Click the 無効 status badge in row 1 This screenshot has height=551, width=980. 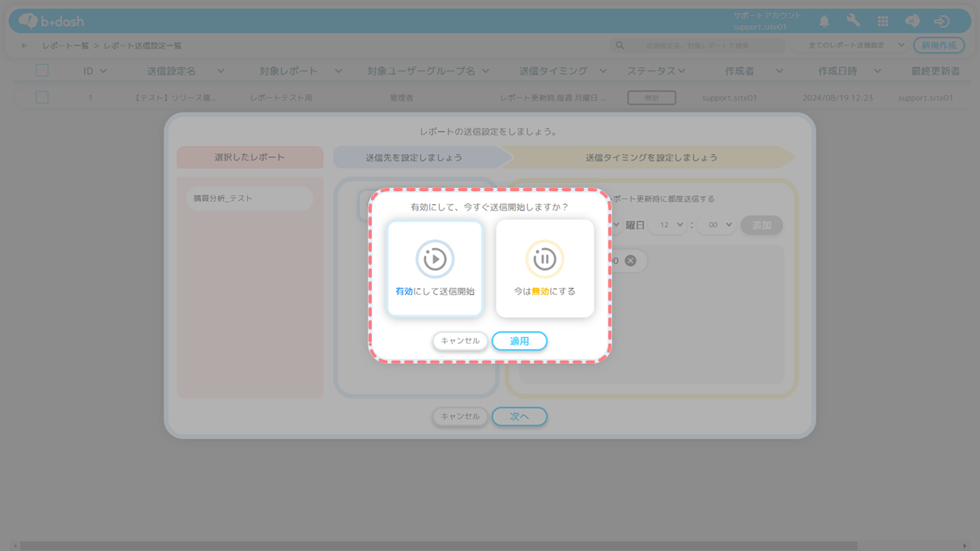pos(651,98)
